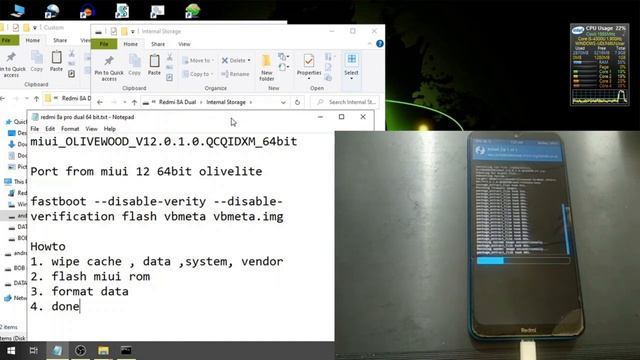Click the Select icon in Internal Storage ribbon
Viewport: 640px width, 360px height.
(x=351, y=60)
